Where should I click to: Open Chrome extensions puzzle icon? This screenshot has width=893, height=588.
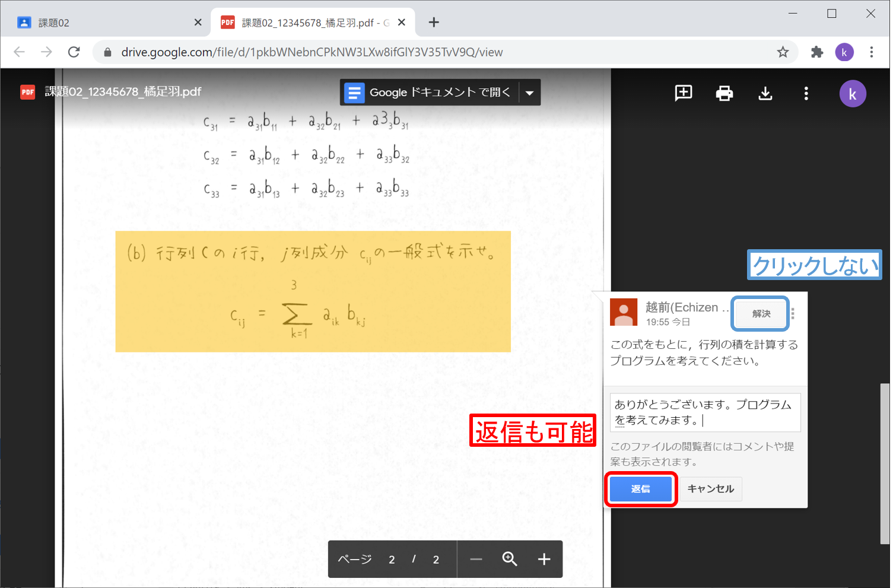[817, 52]
